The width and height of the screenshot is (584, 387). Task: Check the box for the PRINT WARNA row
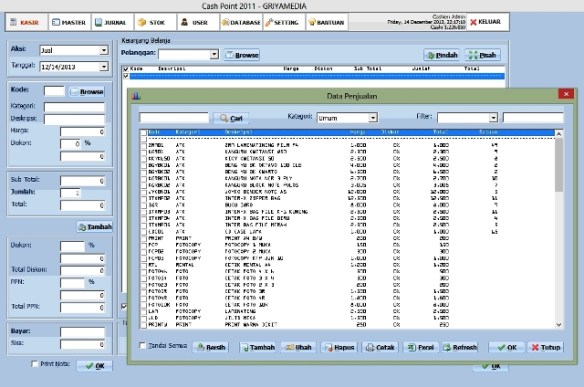tap(144, 325)
